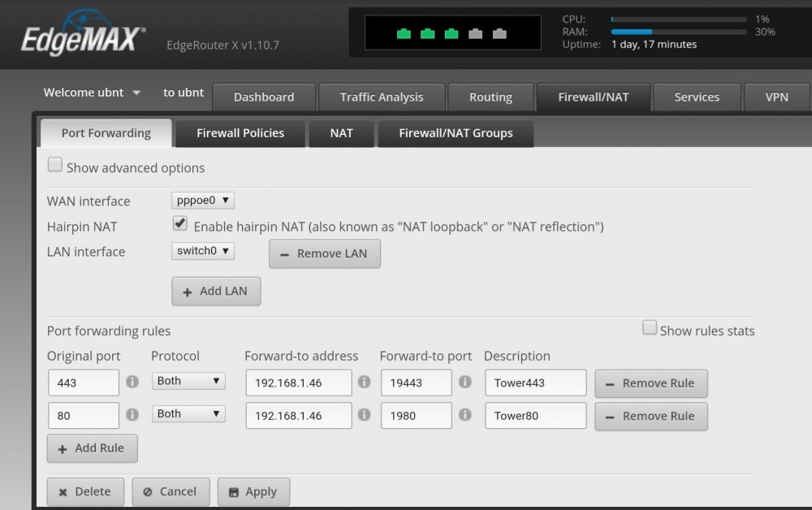Click info icon beside Tower443 forward-to address

tap(364, 382)
